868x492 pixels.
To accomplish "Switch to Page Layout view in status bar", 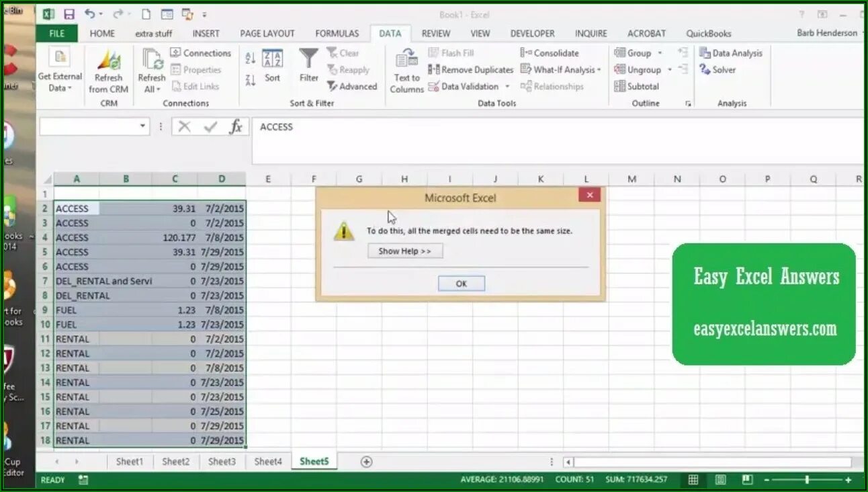I will [720, 480].
